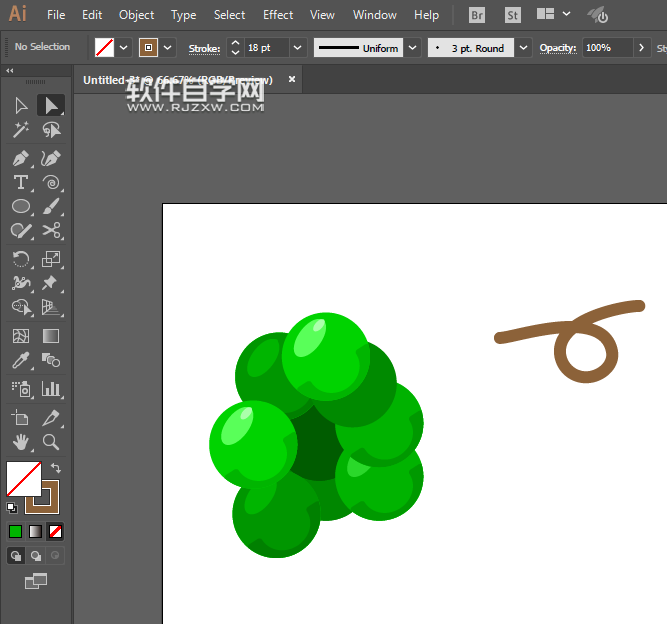
Task: Pick the Type tool
Action: (x=21, y=182)
